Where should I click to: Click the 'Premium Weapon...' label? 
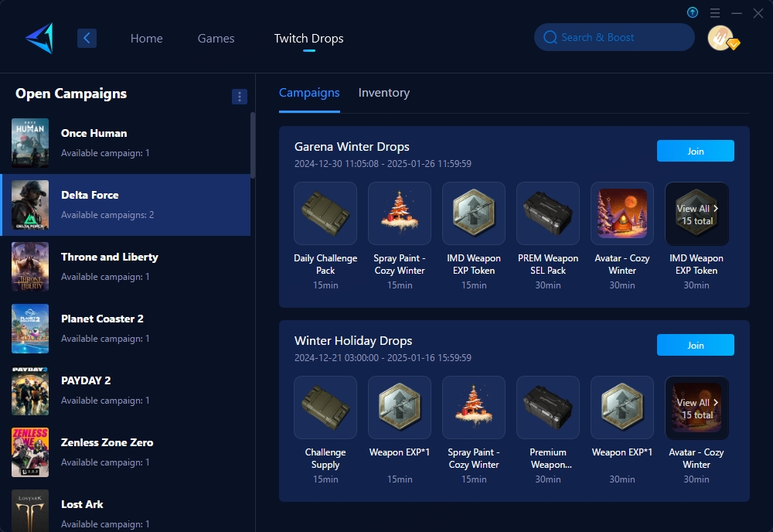[548, 459]
